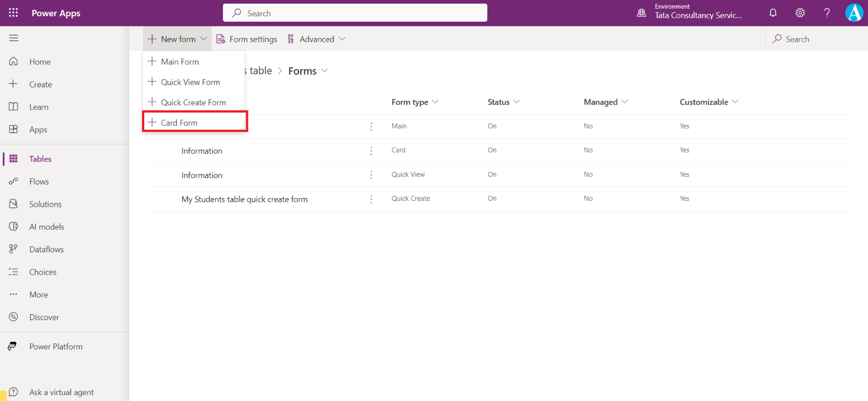The image size is (868, 401).
Task: Open the app launcher waffle icon
Action: coord(13,12)
